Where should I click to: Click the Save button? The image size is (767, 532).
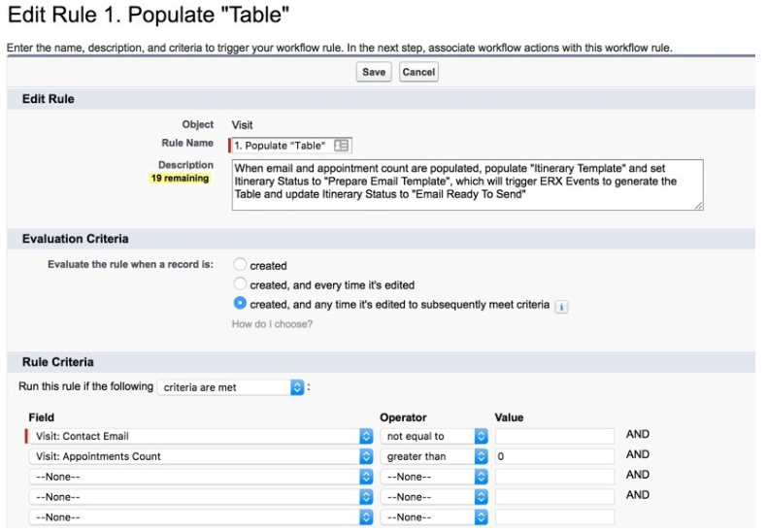click(373, 72)
